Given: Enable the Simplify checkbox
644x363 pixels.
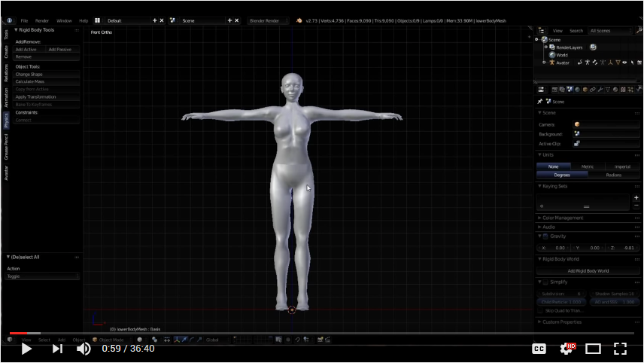Looking at the screenshot, I should coord(545,282).
